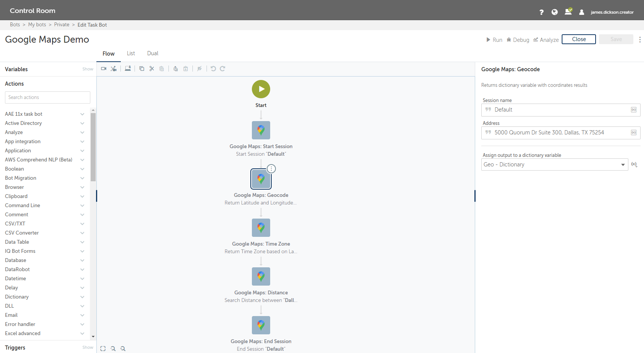Go to My bots breadcrumb link
The width and height of the screenshot is (644, 353).
37,24
